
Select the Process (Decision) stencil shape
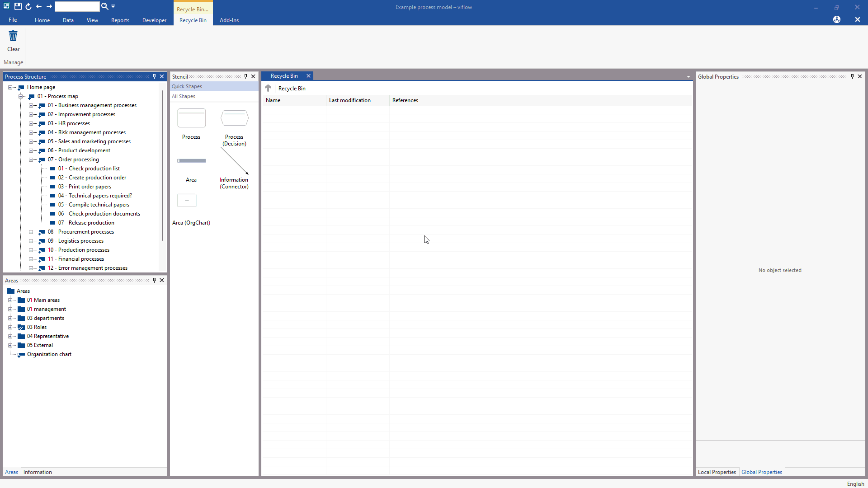point(234,118)
